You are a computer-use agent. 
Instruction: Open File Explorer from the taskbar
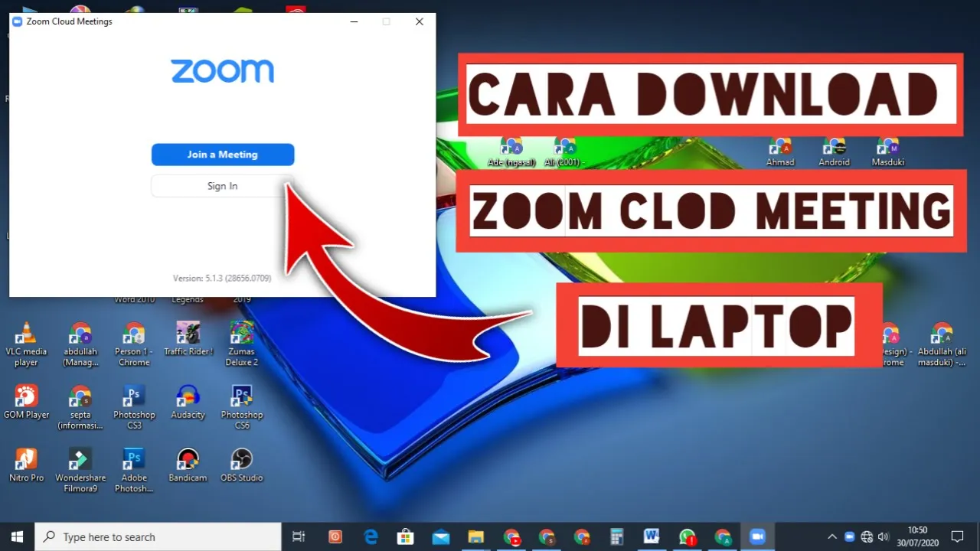(475, 536)
